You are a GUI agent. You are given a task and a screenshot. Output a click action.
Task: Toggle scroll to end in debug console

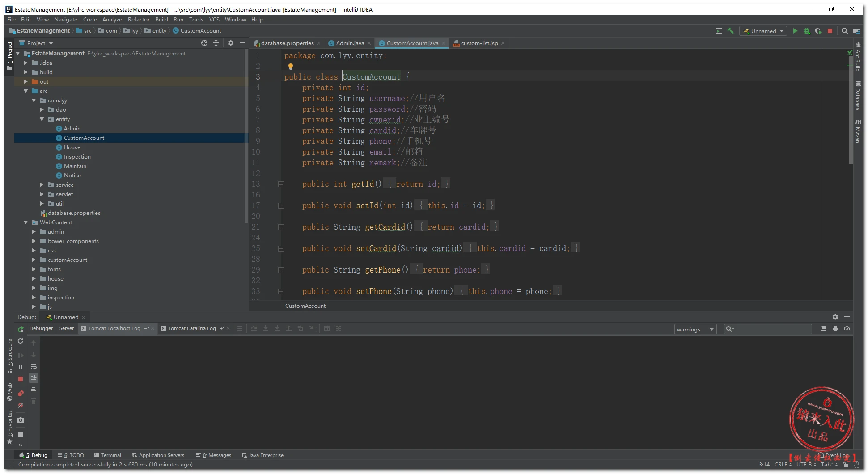[34, 378]
